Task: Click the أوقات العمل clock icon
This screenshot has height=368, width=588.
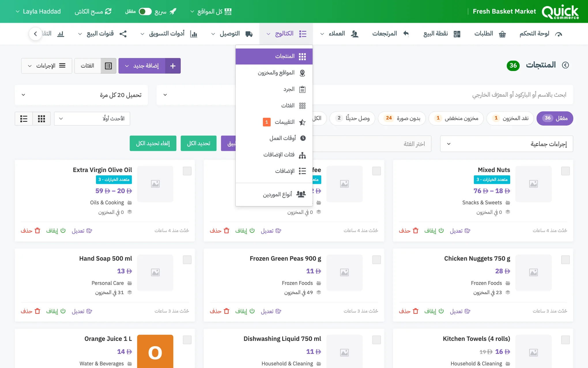Action: (x=303, y=138)
